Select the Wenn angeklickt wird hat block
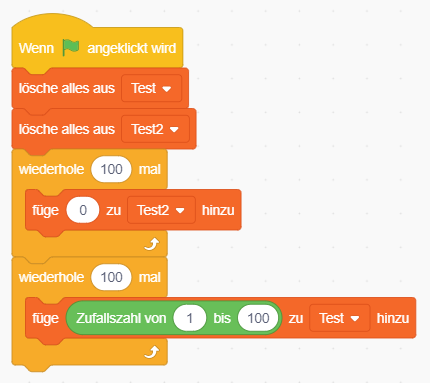This screenshot has height=383, width=430. (97, 42)
